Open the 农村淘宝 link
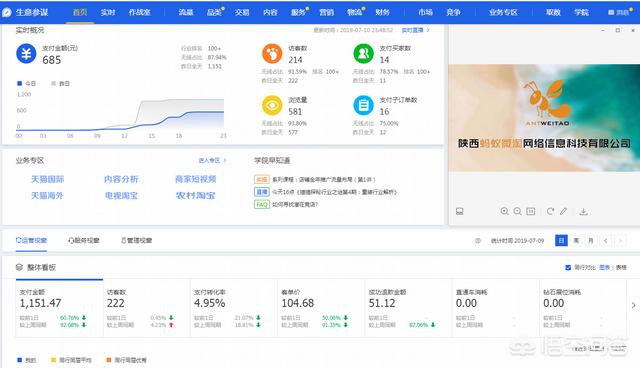Screen dimensions: 640x368 [x=196, y=196]
